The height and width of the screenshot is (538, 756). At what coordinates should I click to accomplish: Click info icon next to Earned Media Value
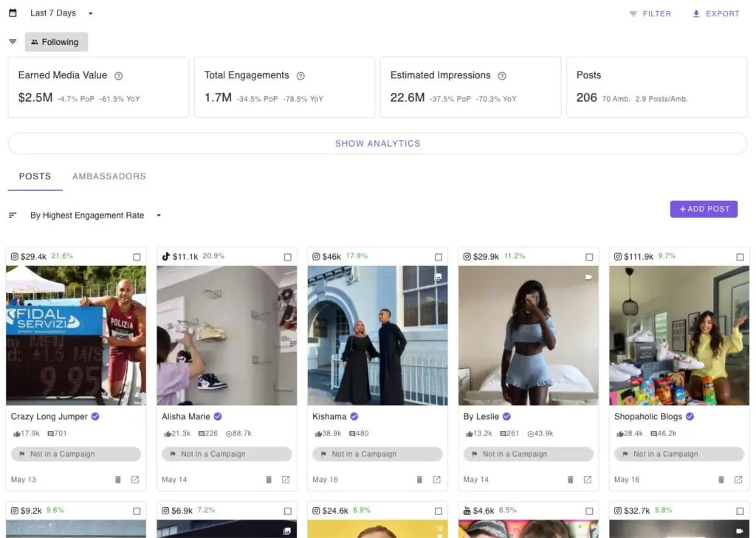(x=119, y=75)
